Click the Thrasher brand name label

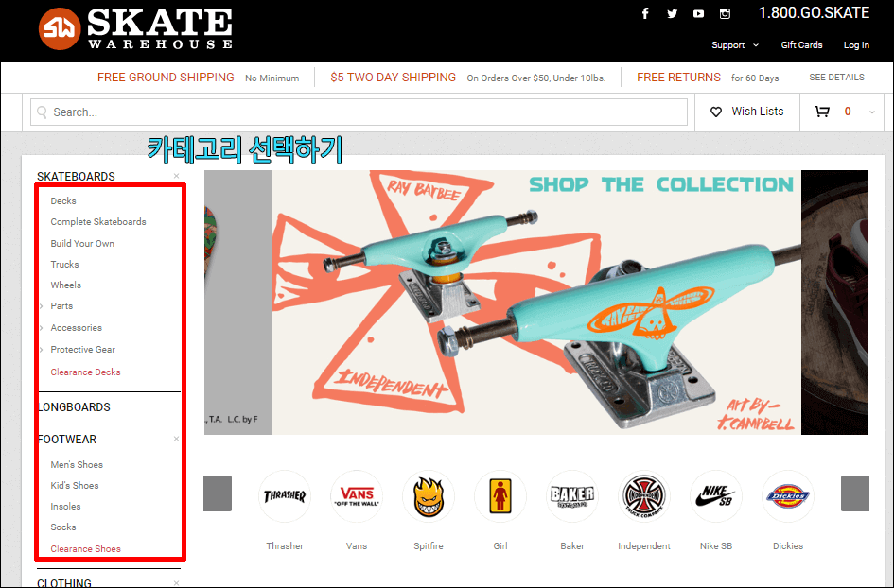(x=285, y=545)
